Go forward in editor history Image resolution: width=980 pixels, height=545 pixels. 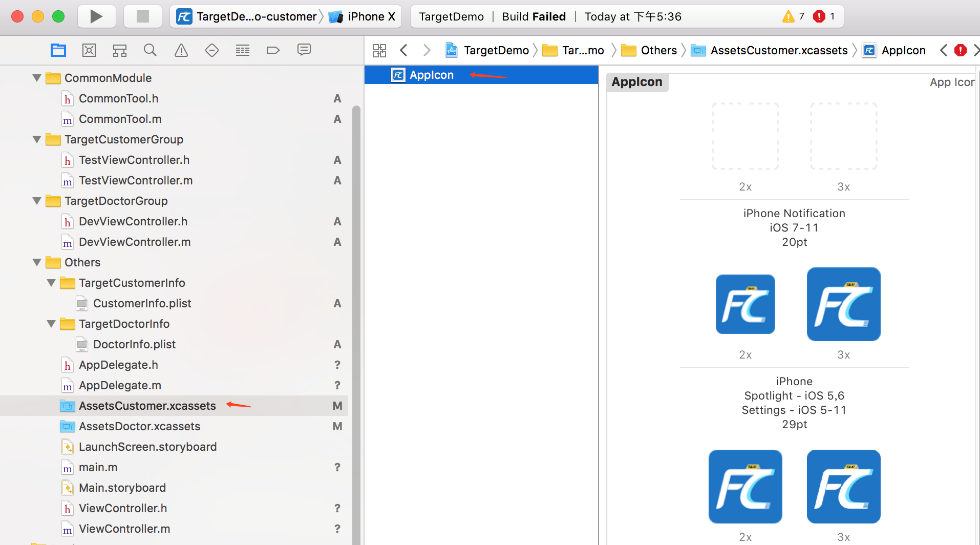click(x=427, y=50)
